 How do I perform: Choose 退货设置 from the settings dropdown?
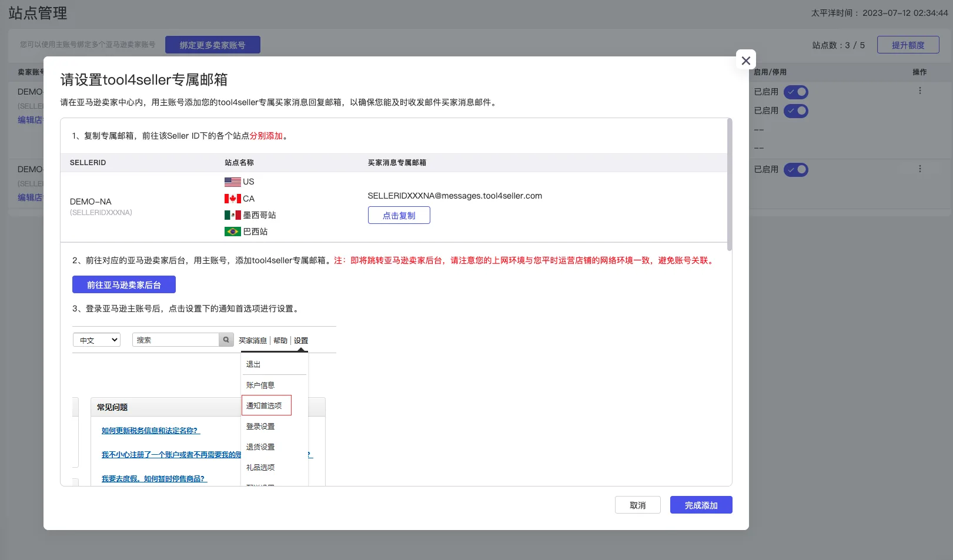point(260,447)
